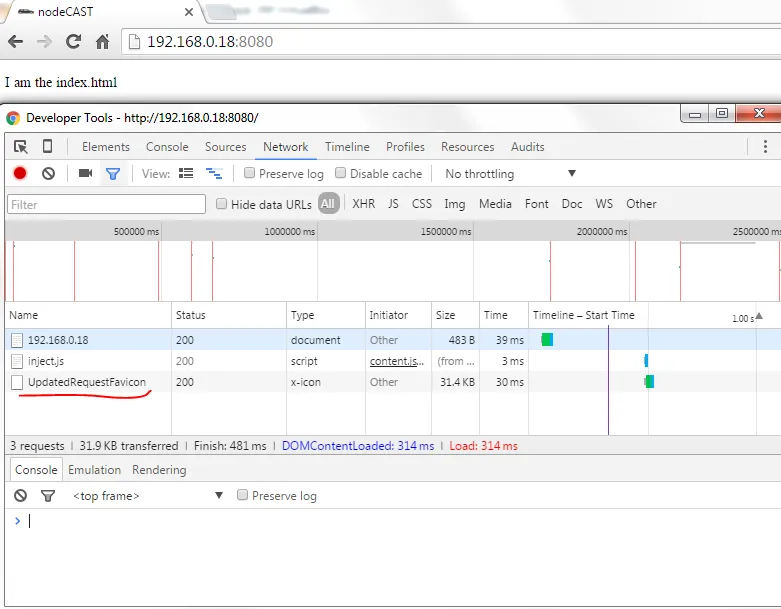Open the content.js initiator link

tap(396, 361)
